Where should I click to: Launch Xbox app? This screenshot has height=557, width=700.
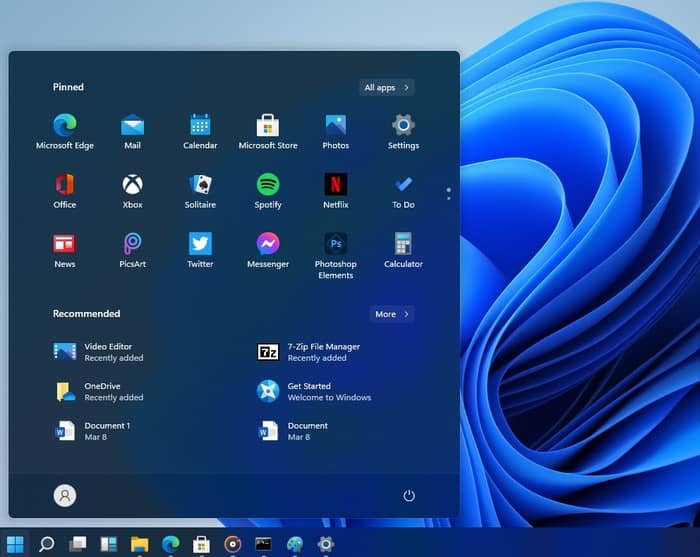coord(132,185)
